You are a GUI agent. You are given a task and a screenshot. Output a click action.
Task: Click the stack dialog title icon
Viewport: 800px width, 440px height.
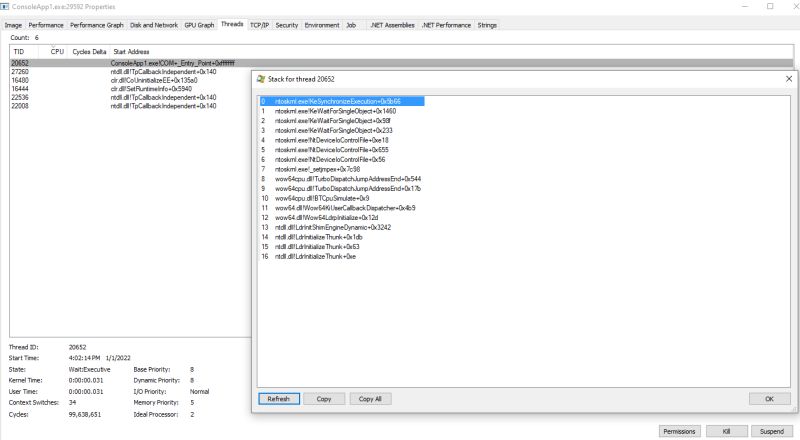pyautogui.click(x=261, y=79)
